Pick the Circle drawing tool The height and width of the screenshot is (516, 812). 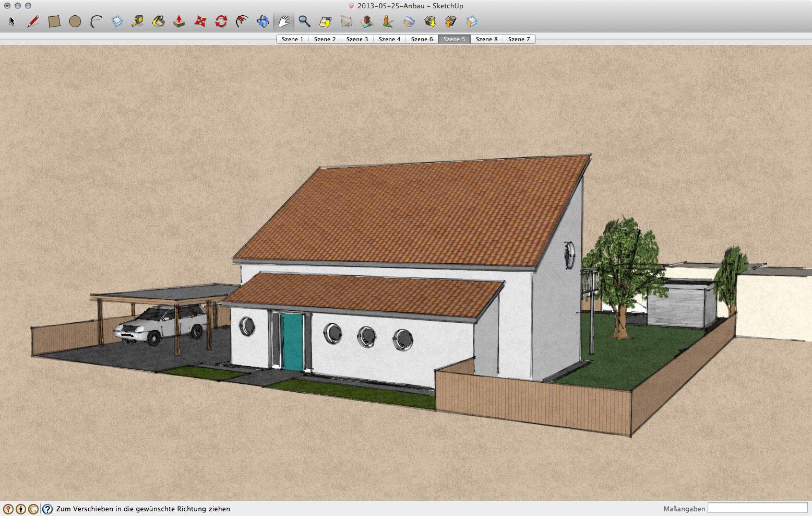75,21
